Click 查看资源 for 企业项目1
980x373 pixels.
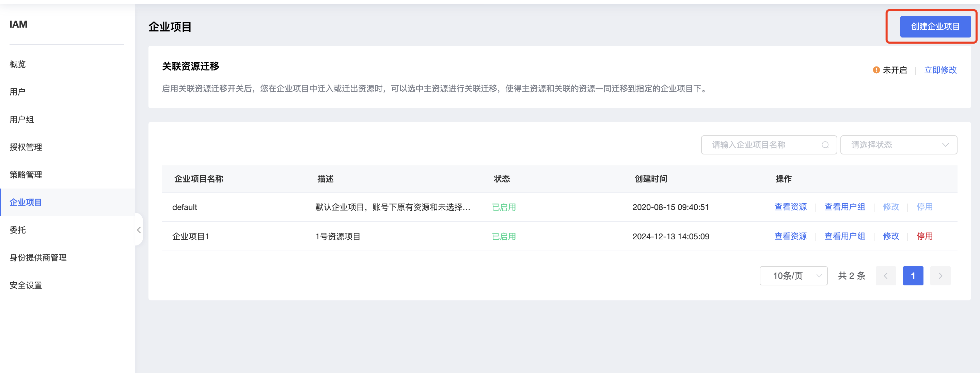791,236
